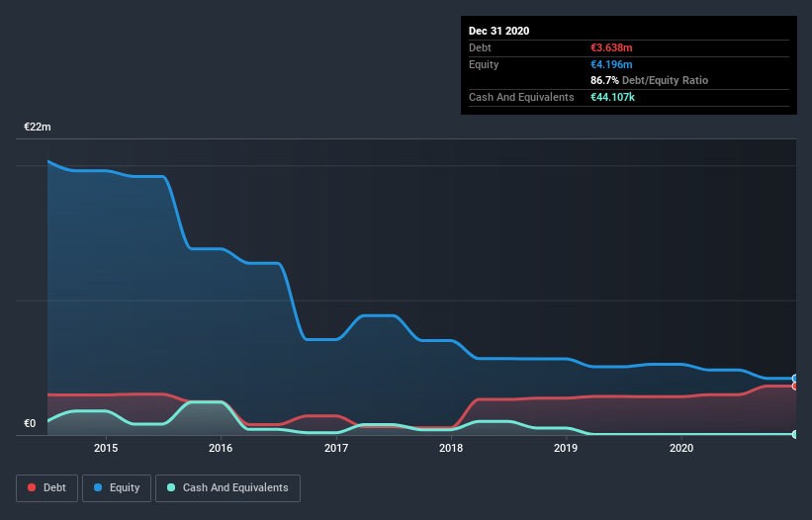Select the blue Equity endpoint marker
The height and width of the screenshot is (520, 812).
coord(795,379)
